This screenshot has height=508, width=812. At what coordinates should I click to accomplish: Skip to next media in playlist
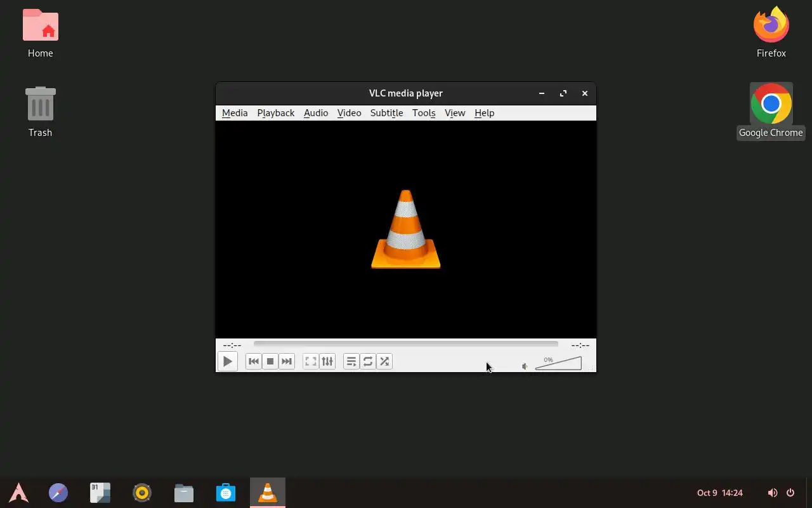click(287, 361)
